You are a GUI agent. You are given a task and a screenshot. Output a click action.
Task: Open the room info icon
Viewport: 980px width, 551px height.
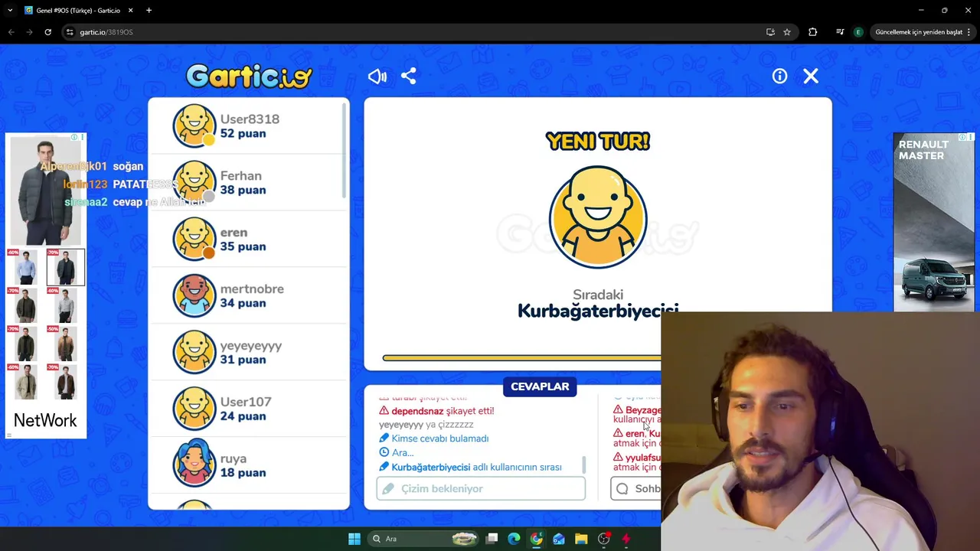coord(779,76)
